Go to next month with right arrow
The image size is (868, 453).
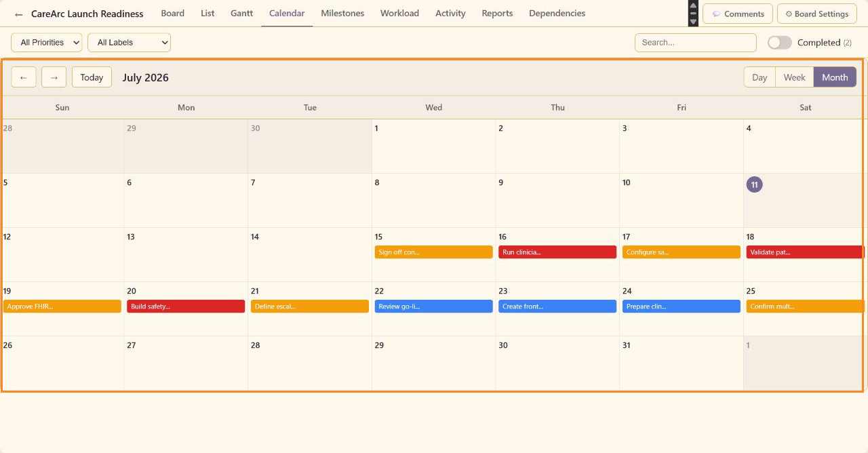[54, 77]
